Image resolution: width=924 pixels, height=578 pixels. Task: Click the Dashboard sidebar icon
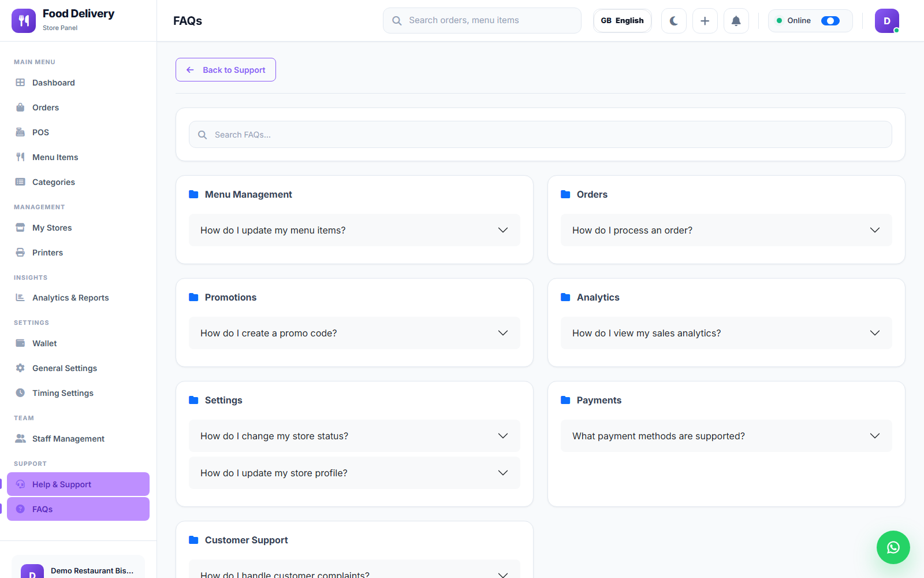coord(20,83)
